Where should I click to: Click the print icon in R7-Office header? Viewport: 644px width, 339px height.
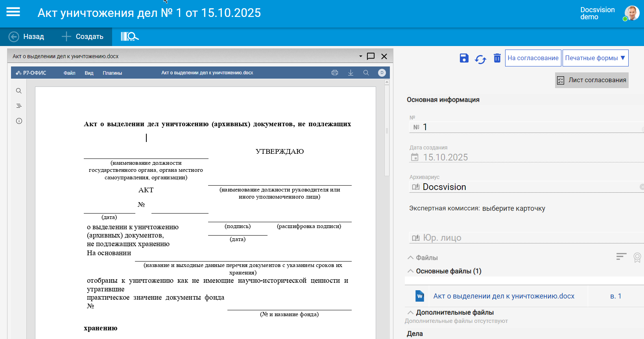pyautogui.click(x=335, y=73)
